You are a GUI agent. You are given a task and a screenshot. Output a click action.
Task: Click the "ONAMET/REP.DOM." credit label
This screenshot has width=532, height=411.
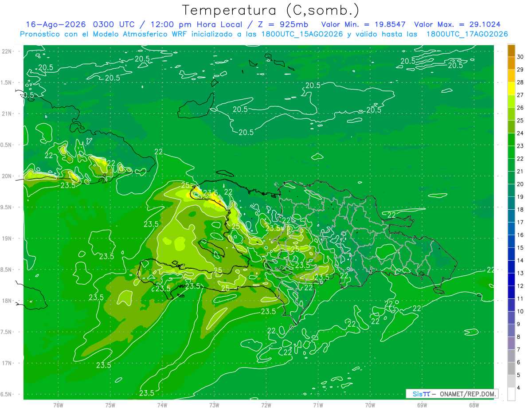pos(467,394)
